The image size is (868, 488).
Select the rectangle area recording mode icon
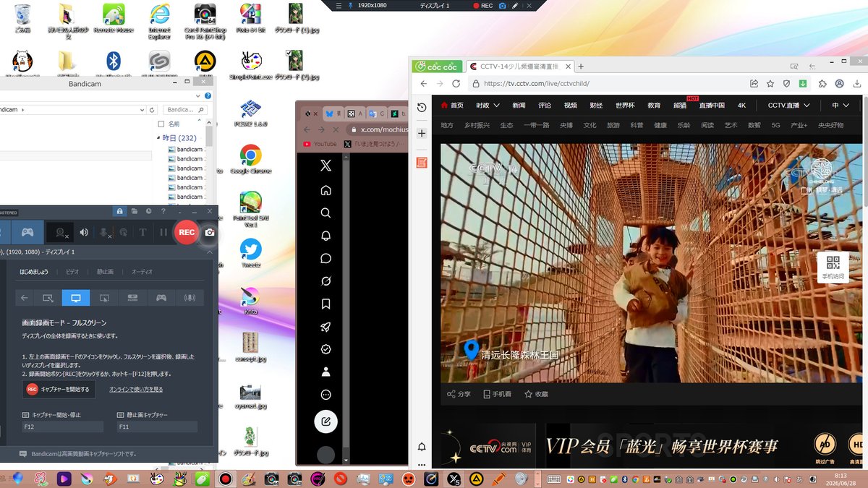tap(47, 297)
